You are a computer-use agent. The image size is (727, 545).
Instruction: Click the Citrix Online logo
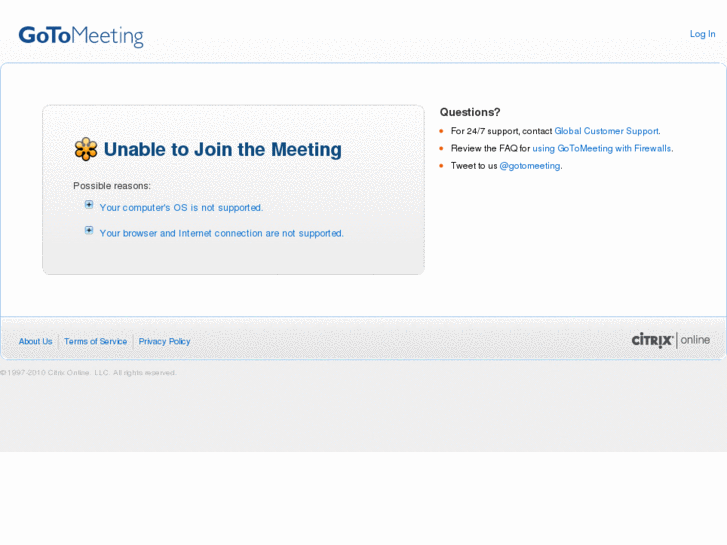[670, 340]
